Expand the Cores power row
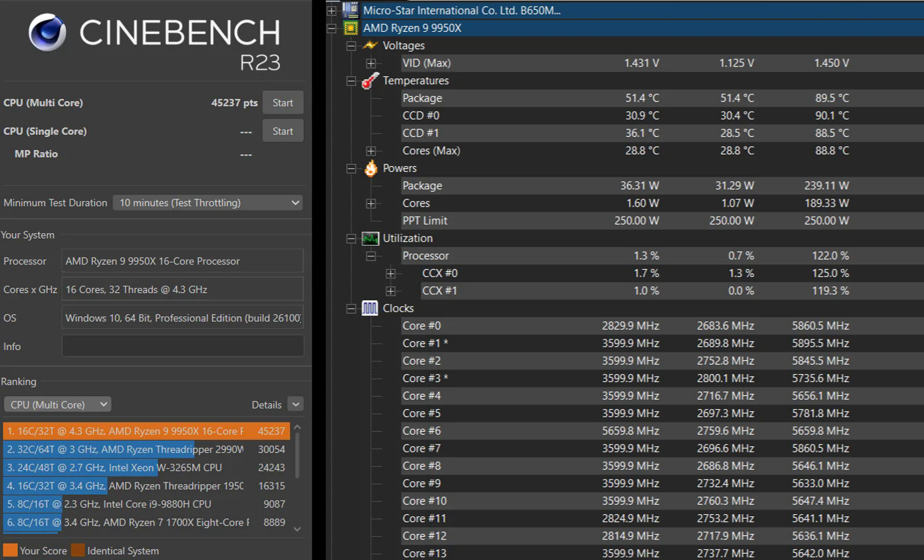The image size is (924, 560). click(x=371, y=203)
